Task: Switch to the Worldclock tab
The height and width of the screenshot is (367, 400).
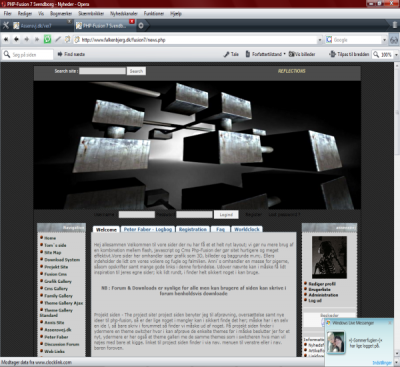Action: [247, 229]
